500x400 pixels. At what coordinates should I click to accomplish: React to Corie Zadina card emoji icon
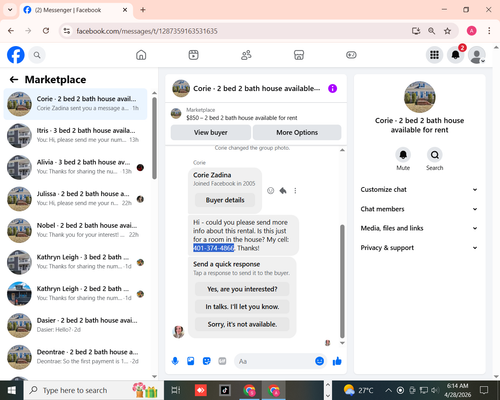tap(271, 191)
